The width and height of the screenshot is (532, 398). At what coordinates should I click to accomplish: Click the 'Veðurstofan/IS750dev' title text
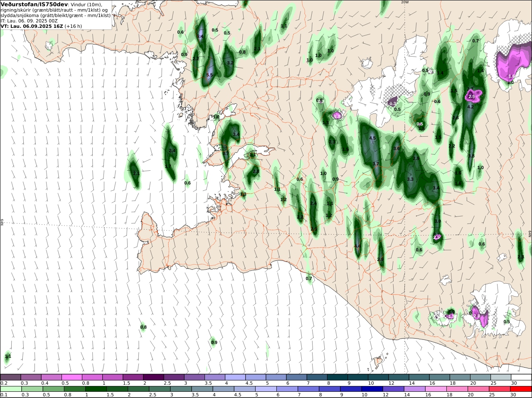[34, 4]
